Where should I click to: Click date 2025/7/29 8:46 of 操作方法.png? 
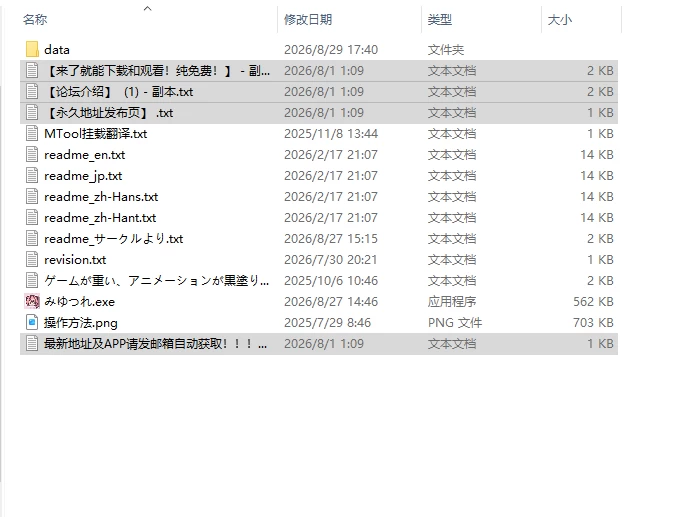(327, 323)
